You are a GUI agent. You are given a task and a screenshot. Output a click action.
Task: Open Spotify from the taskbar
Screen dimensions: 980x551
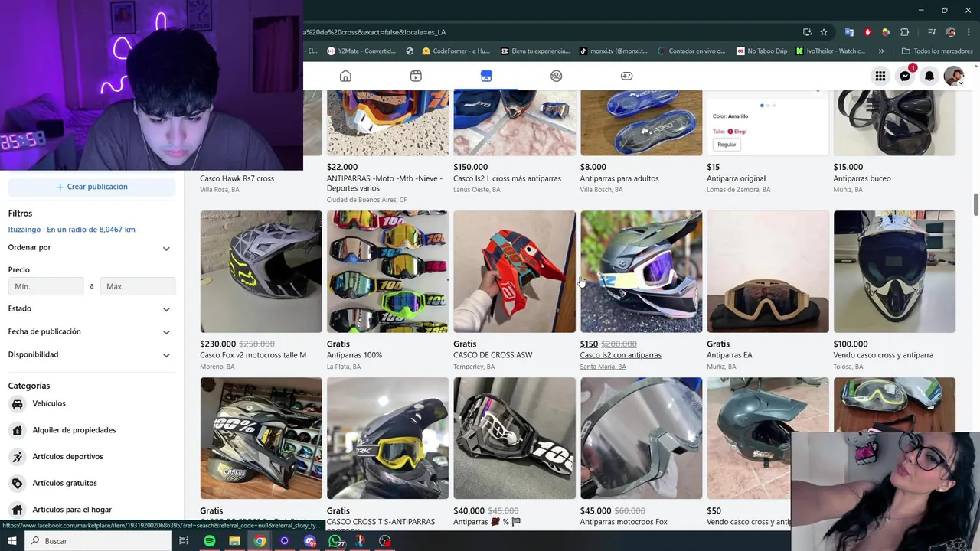click(x=210, y=541)
